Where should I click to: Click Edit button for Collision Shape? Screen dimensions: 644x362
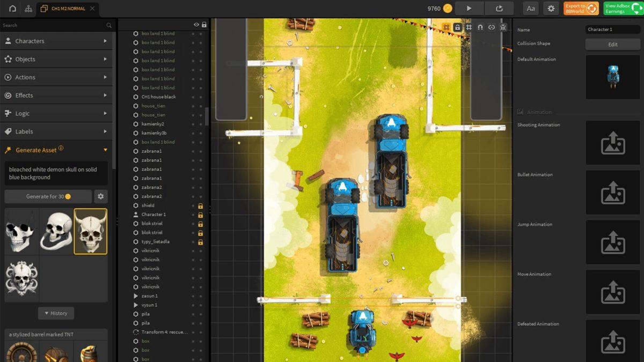[x=612, y=45]
